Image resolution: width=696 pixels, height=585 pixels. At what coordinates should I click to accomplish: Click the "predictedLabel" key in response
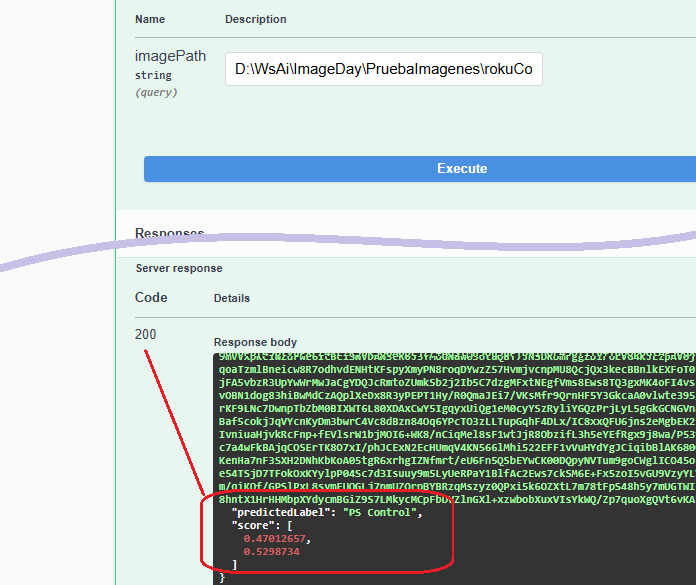pyautogui.click(x=281, y=512)
